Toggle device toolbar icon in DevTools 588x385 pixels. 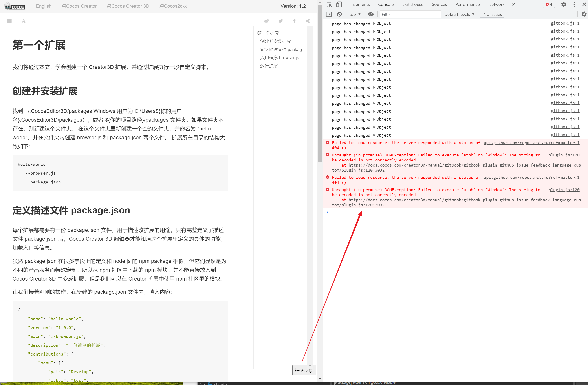point(339,4)
